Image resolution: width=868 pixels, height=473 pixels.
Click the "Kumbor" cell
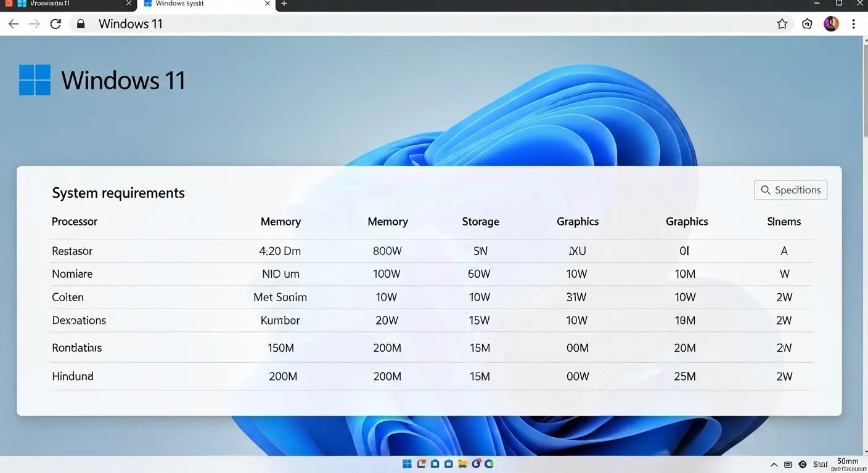280,320
